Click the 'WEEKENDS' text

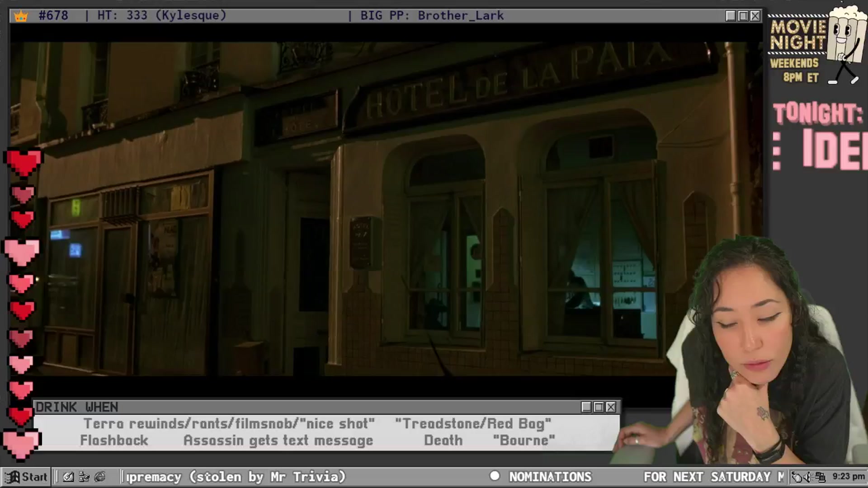(x=794, y=63)
